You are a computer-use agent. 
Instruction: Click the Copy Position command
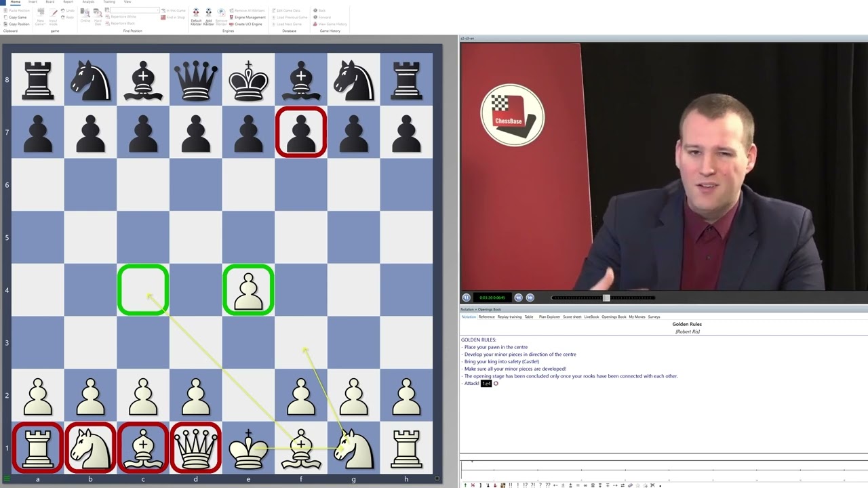(x=16, y=24)
